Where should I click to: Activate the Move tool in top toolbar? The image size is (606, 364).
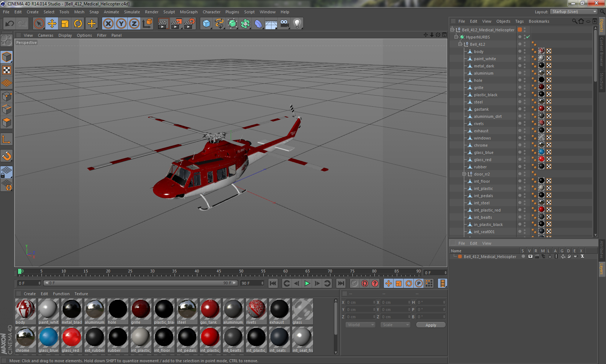click(52, 24)
